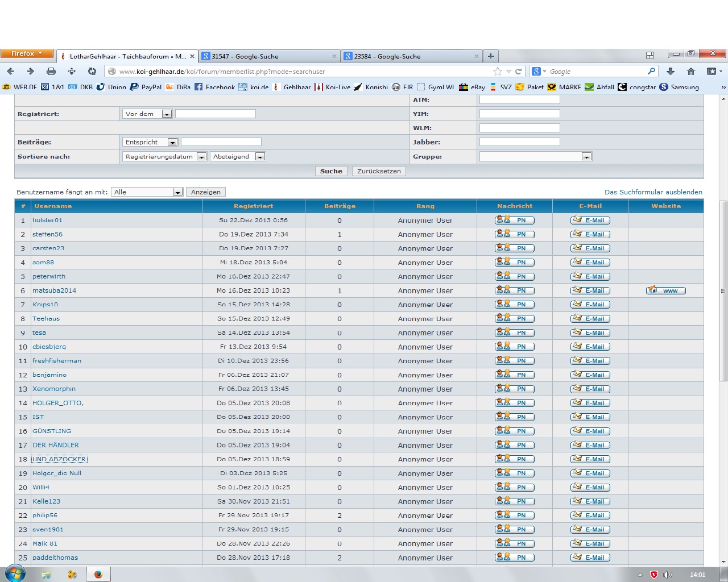This screenshot has width=728, height=582.
Task: Click the Firefox home icon
Action: pos(691,71)
